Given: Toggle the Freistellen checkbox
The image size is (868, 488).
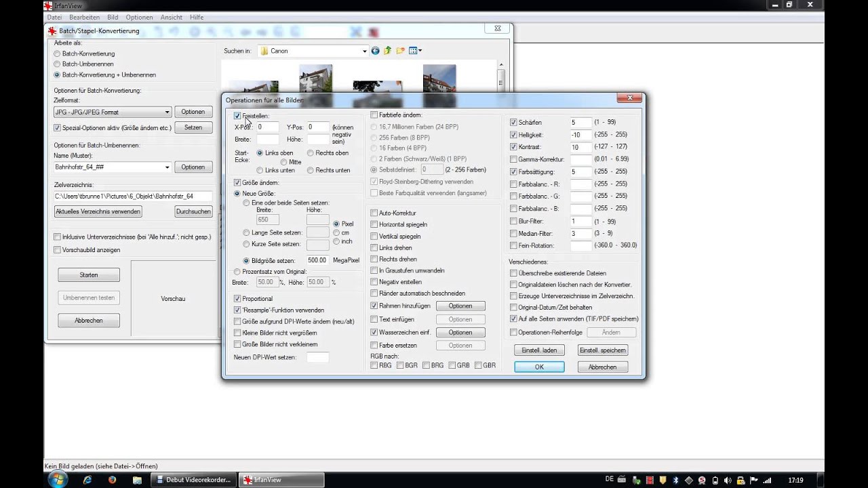Looking at the screenshot, I should (237, 116).
